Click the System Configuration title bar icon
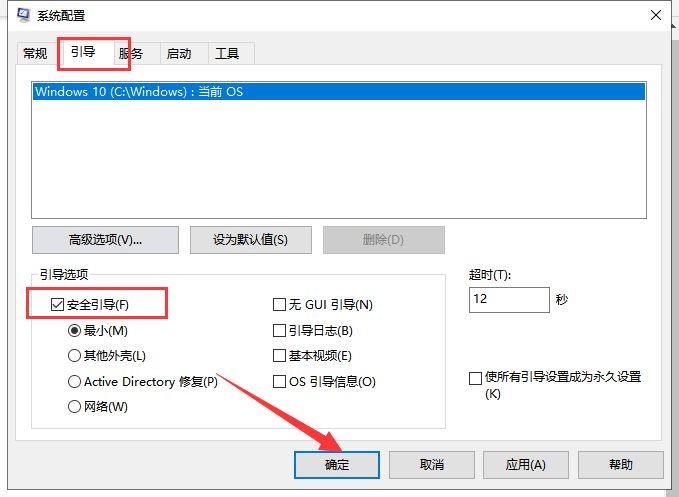Screen dimensions: 679x497 [x=23, y=15]
